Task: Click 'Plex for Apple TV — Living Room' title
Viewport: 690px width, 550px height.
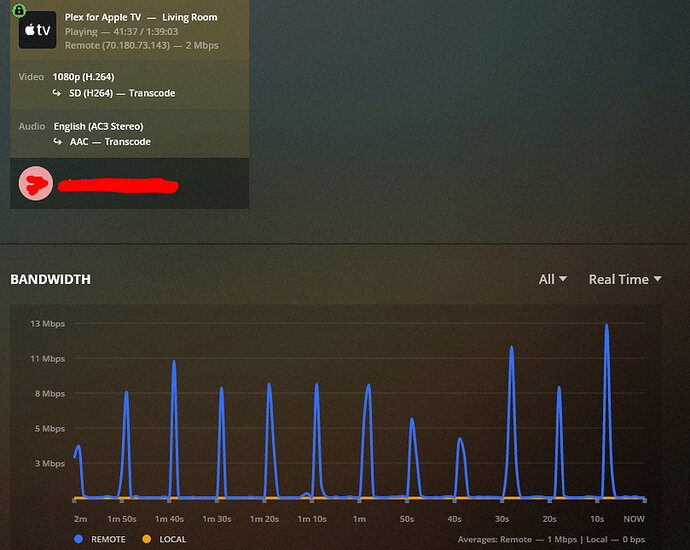Action: (141, 17)
